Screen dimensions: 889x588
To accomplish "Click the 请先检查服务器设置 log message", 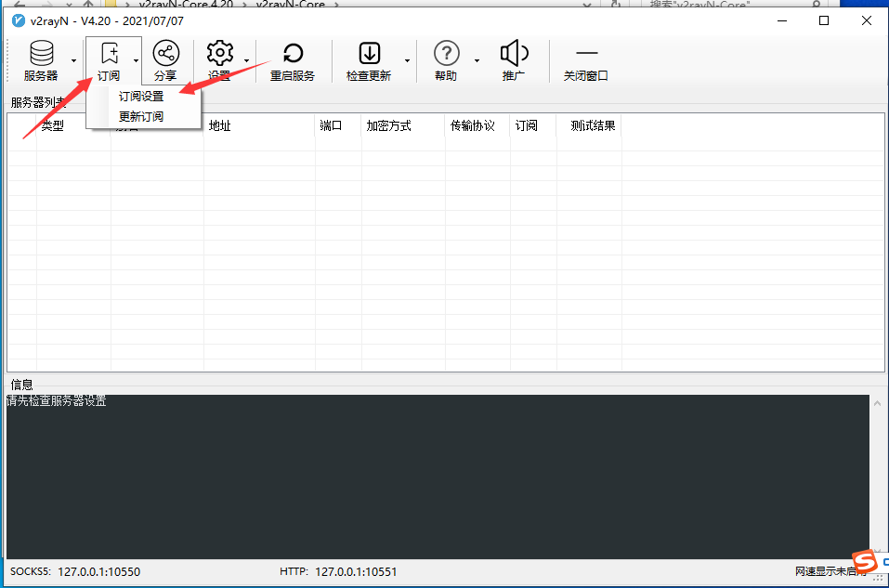I will [x=57, y=401].
